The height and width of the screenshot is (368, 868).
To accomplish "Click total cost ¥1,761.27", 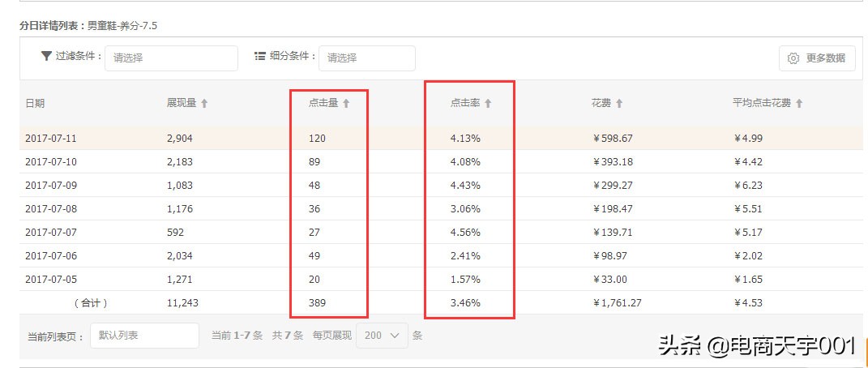I will point(617,303).
